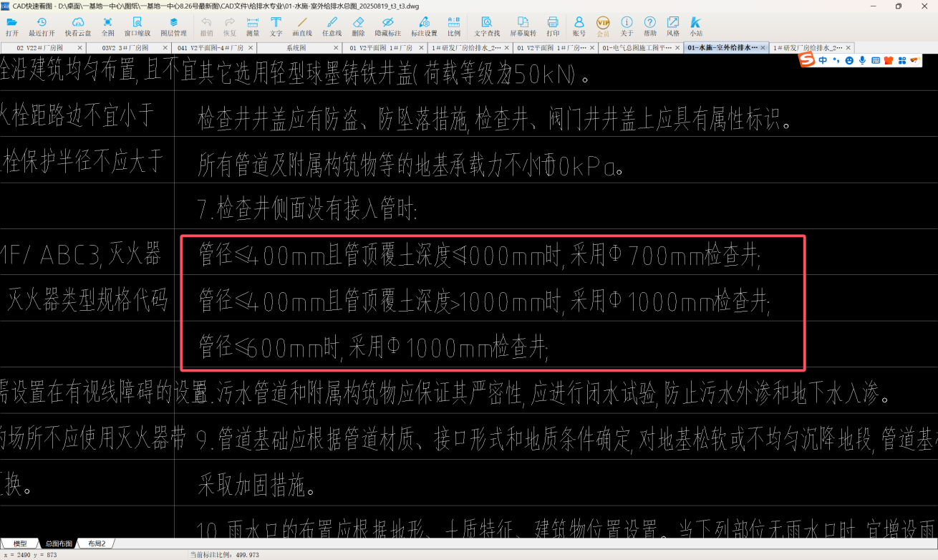The image size is (938, 560).
Task: Select the 画直线 draw line tool
Action: click(x=303, y=26)
